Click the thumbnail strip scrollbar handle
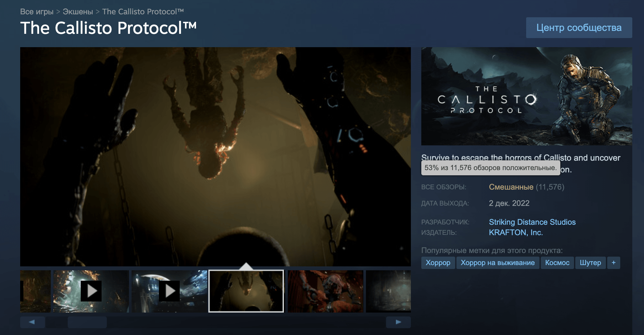644x335 pixels. [x=87, y=322]
